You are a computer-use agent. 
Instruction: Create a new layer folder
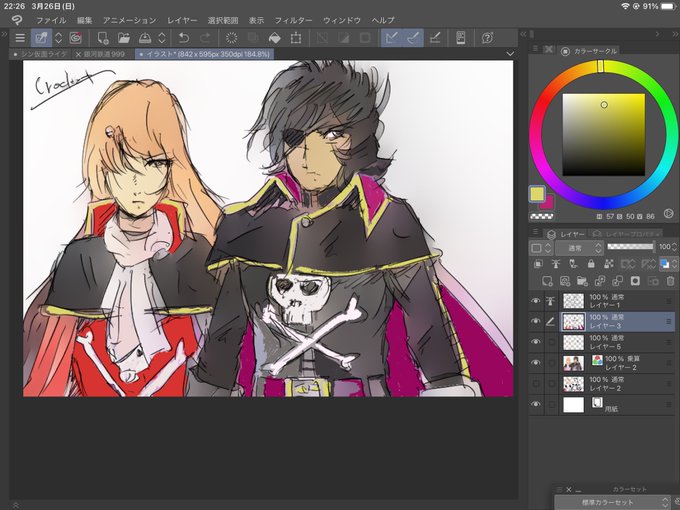click(582, 281)
